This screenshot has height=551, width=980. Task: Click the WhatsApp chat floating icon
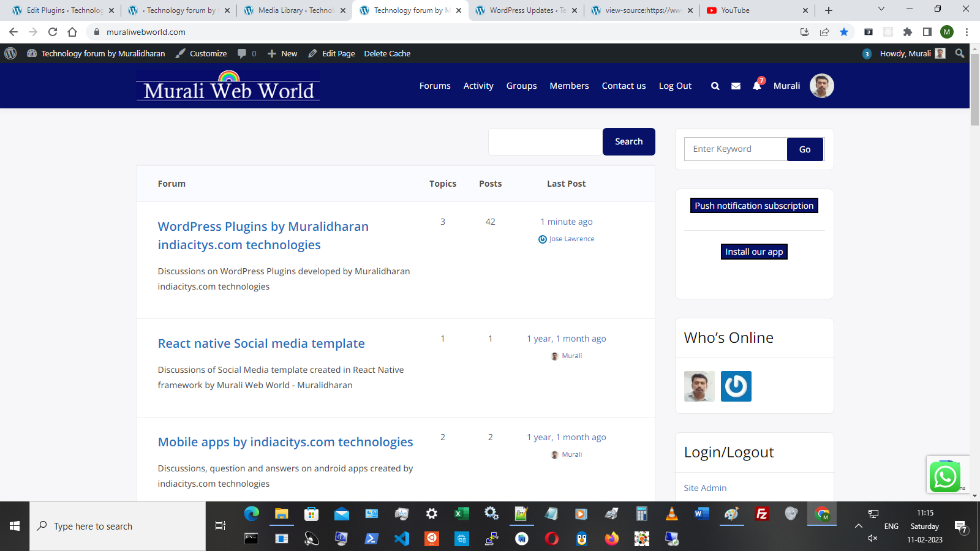click(945, 478)
